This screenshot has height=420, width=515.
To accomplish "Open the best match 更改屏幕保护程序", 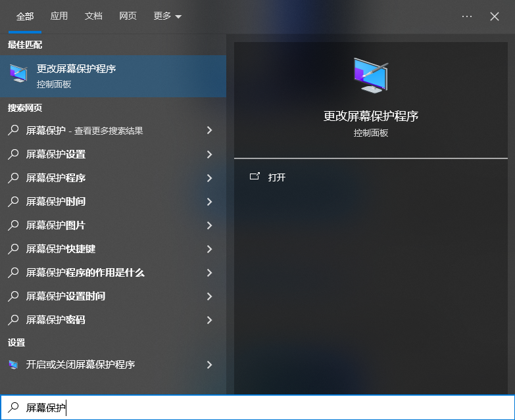I will tap(113, 76).
